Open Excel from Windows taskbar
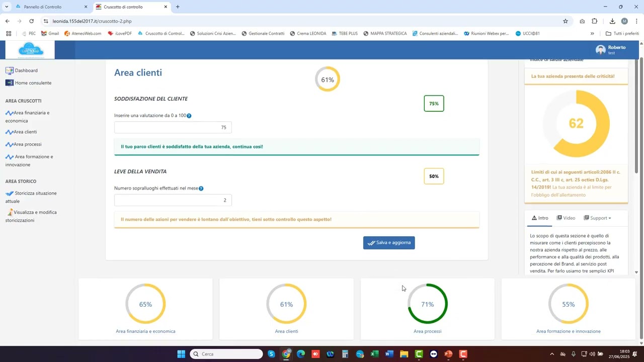 [374, 354]
